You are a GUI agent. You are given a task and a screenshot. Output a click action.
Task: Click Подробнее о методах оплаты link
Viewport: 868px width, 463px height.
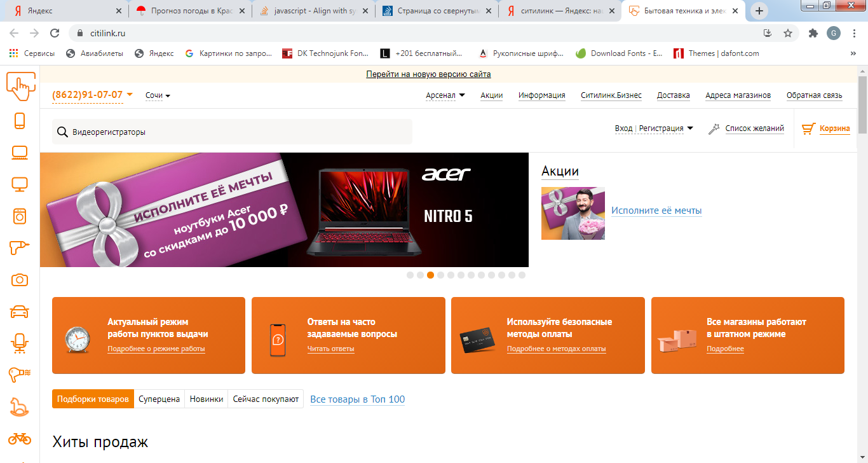(x=557, y=349)
